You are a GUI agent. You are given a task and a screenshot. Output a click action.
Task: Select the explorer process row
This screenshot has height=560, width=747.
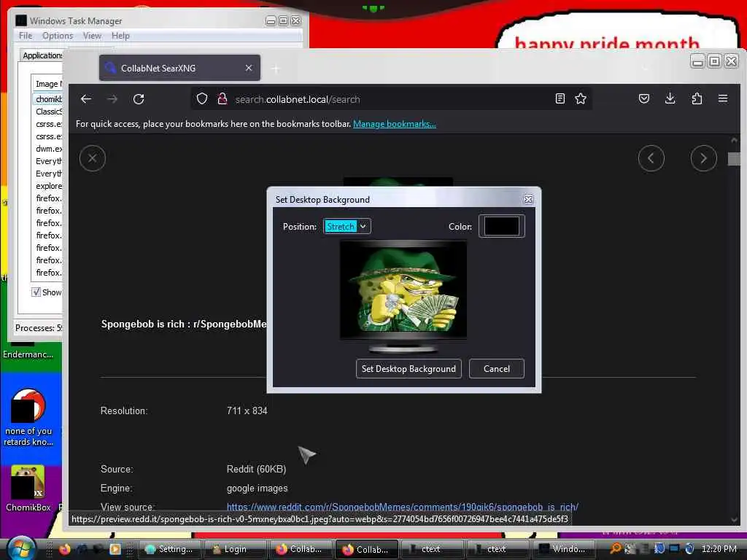pyautogui.click(x=48, y=186)
